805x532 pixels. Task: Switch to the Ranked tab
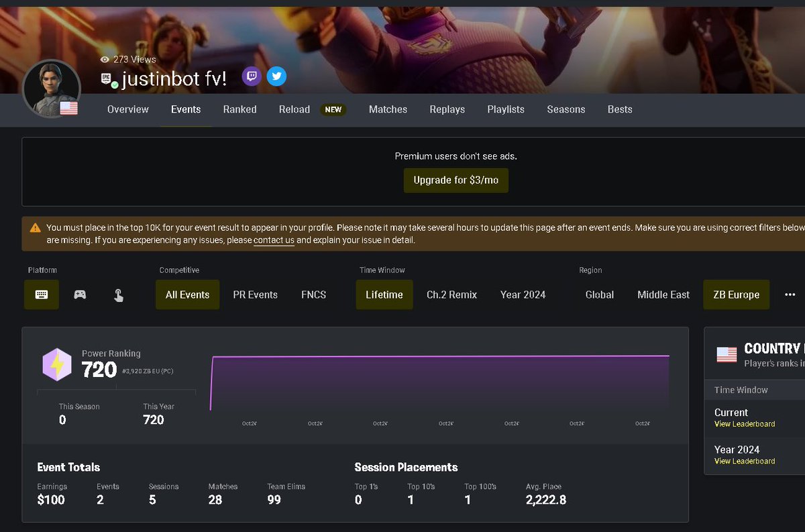pos(239,109)
